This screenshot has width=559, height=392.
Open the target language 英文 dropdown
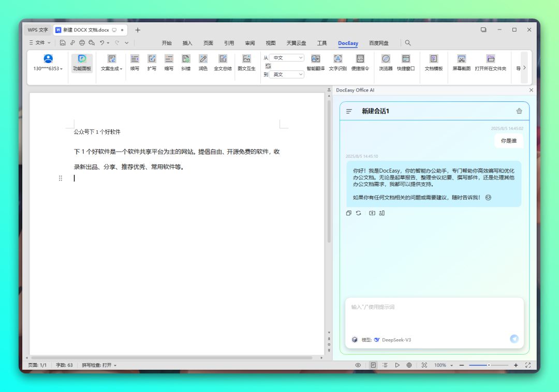pyautogui.click(x=286, y=74)
